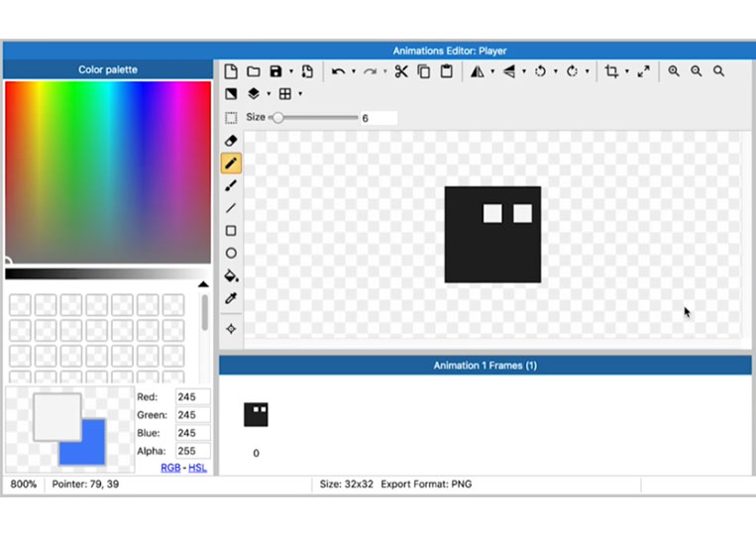The height and width of the screenshot is (536, 756).
Task: Open the undo history dropdown arrow
Action: (354, 71)
